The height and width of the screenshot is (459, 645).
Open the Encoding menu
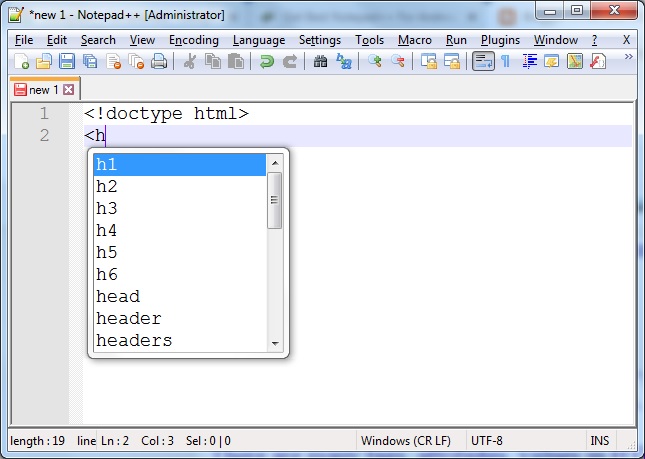click(194, 40)
